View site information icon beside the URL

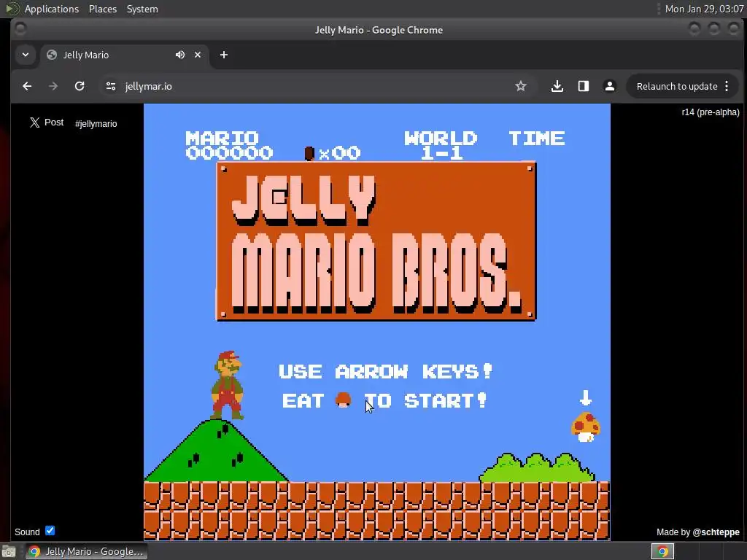click(x=111, y=86)
